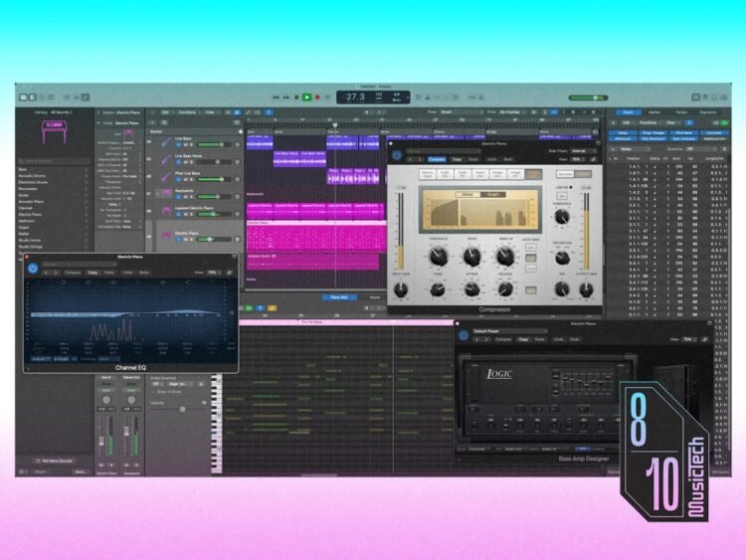Click the Keyboards track stack icon
Image resolution: width=746 pixels, height=560 pixels.
point(166,193)
